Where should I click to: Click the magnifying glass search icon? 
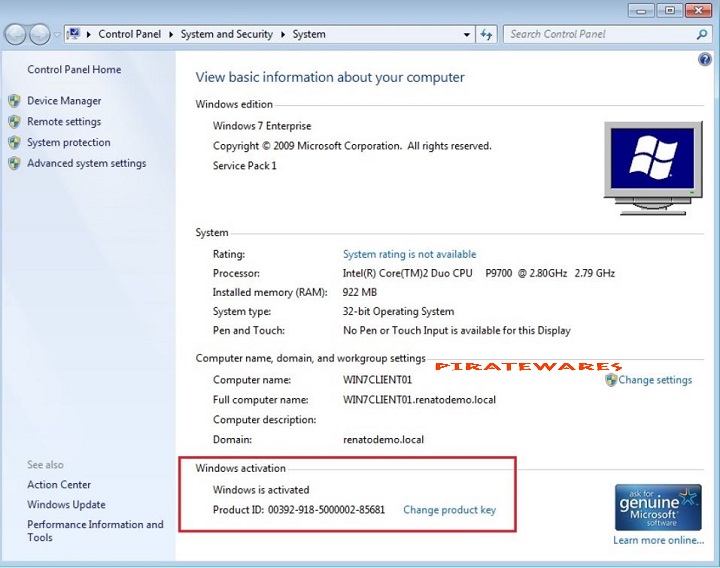coord(702,34)
